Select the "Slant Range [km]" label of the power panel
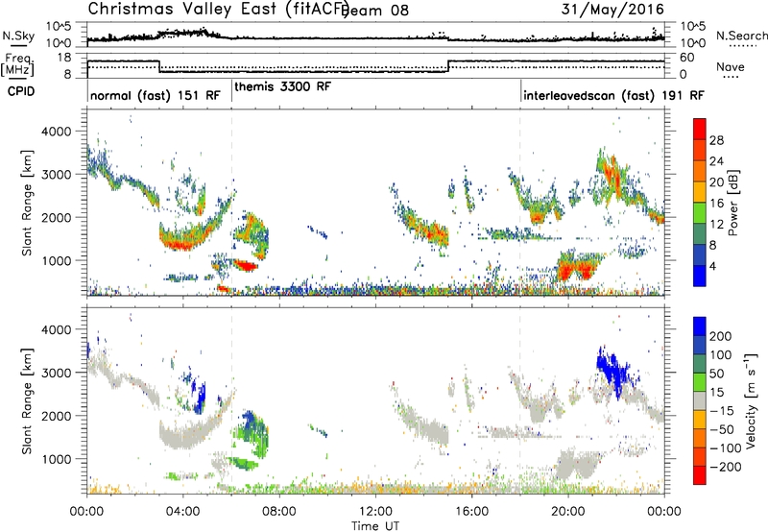Screen dimensions: 768x532 [x=28, y=203]
